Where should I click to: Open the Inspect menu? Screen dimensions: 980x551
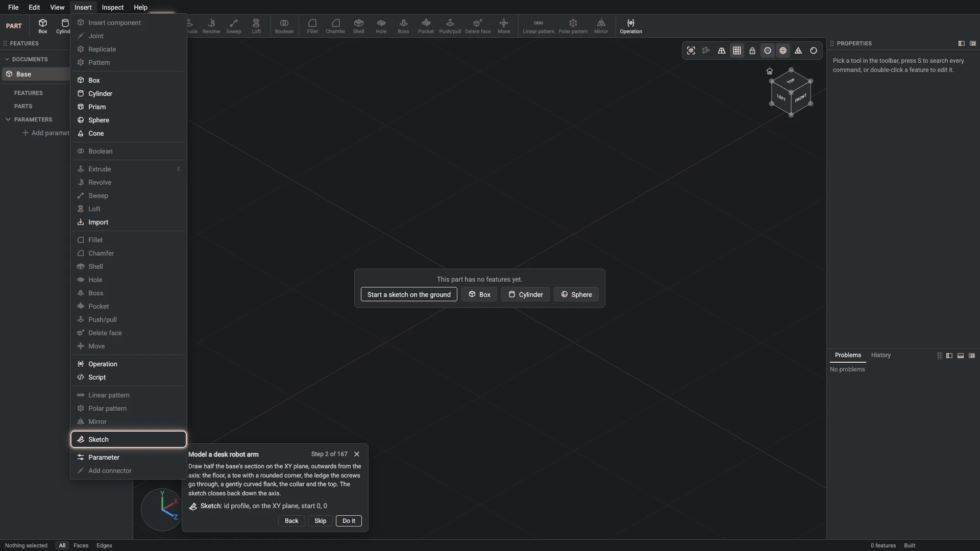coord(113,7)
